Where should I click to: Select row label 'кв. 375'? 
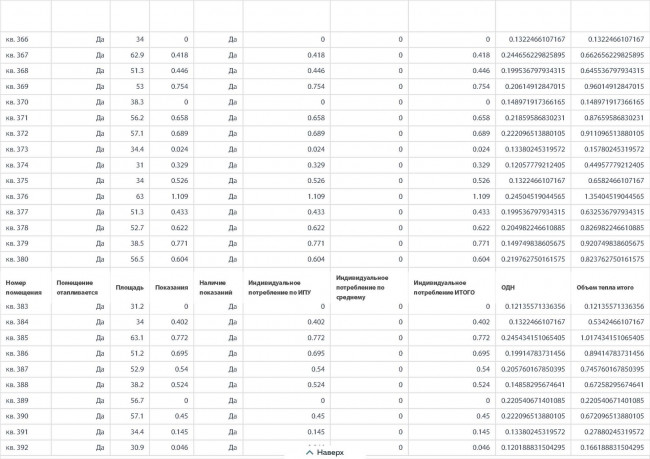tap(17, 181)
